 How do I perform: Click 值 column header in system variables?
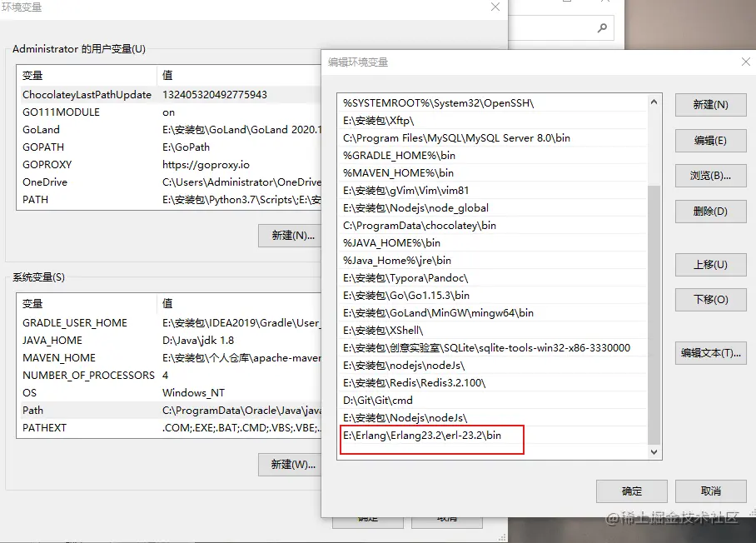[x=239, y=303]
